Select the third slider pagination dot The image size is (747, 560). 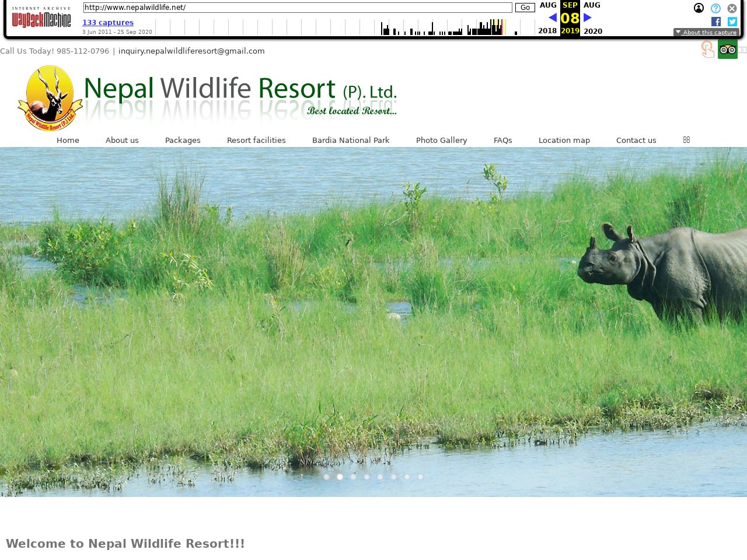(354, 477)
